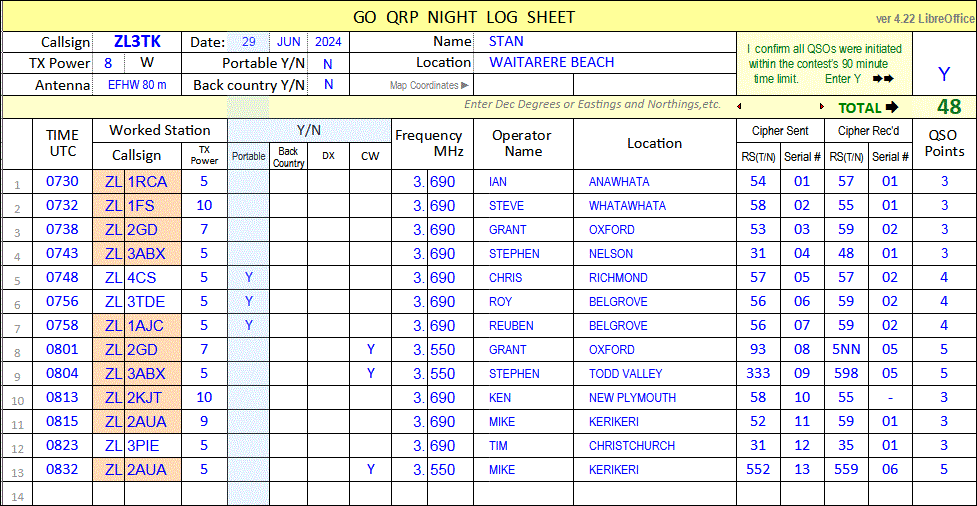Click the TX Power value 8
Screen dimensions: 977x506
(x=108, y=64)
